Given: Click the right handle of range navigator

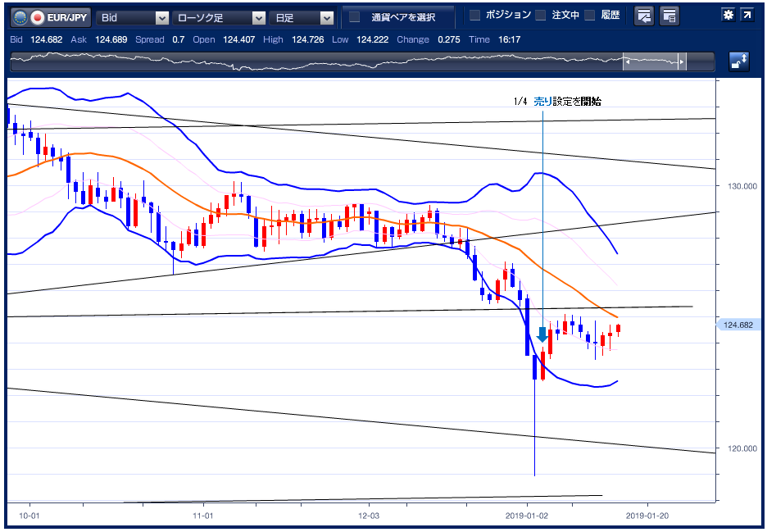Looking at the screenshot, I should [x=682, y=62].
